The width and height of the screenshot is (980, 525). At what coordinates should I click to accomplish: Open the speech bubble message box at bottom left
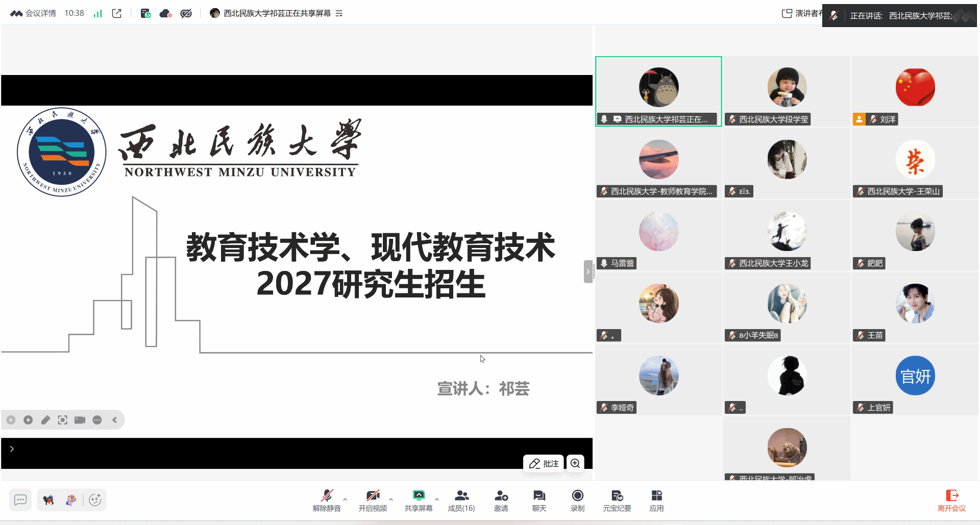tap(20, 500)
